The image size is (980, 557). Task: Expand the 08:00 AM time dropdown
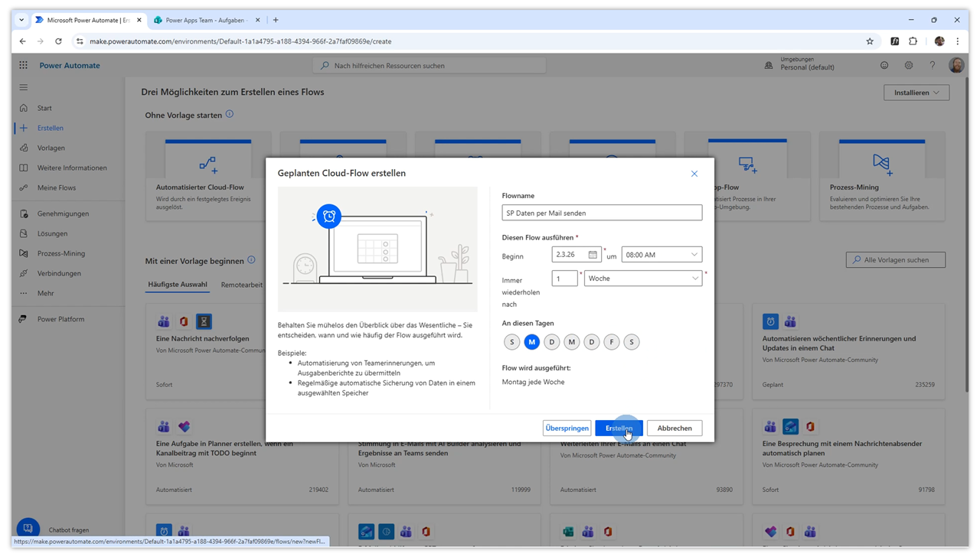pyautogui.click(x=661, y=255)
